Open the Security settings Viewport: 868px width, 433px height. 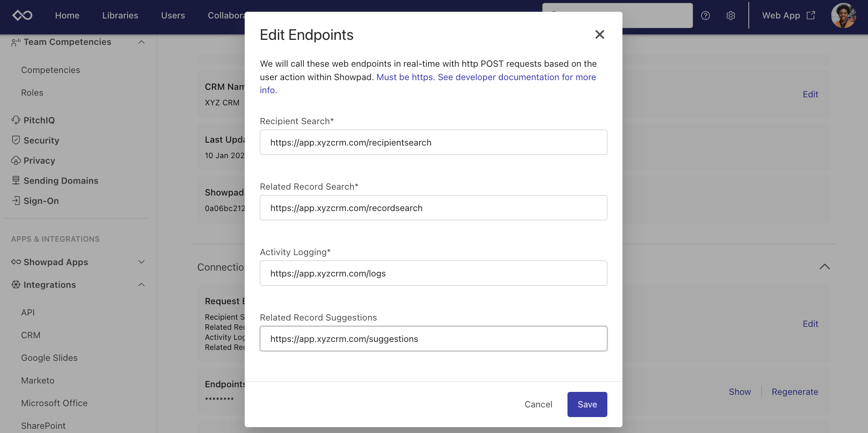[41, 140]
